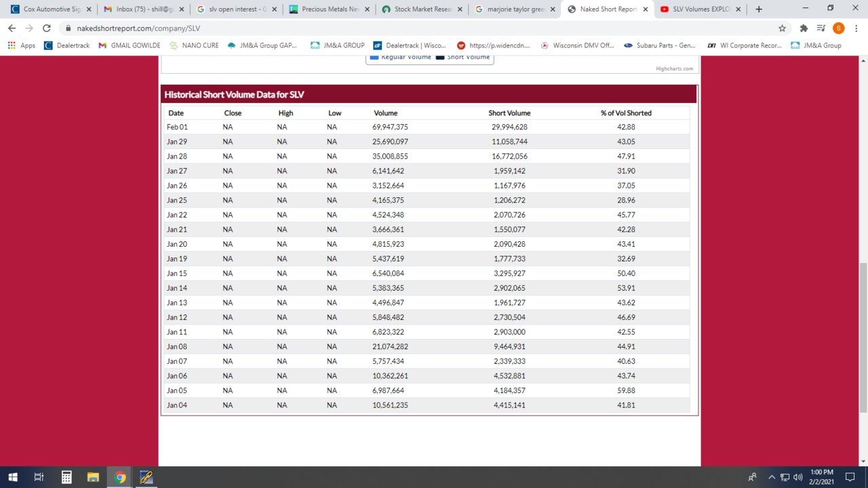The image size is (868, 488).
Task: Close the Naked Short Report tab
Action: coord(644,9)
